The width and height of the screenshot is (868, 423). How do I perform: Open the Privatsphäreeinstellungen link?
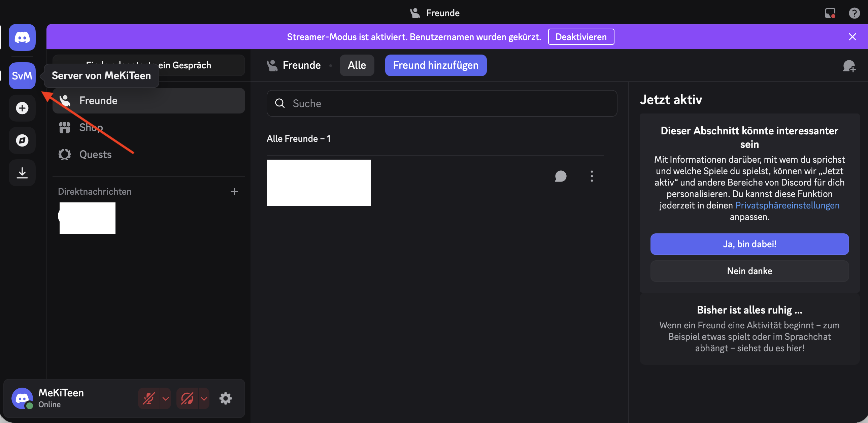coord(787,205)
